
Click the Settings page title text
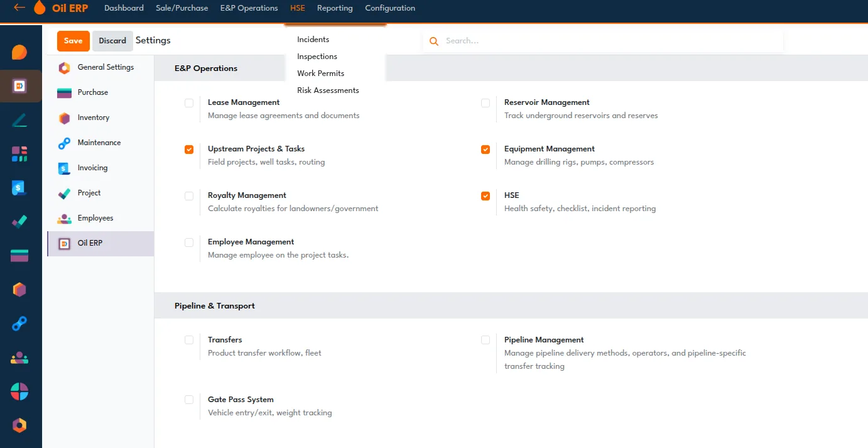point(153,40)
